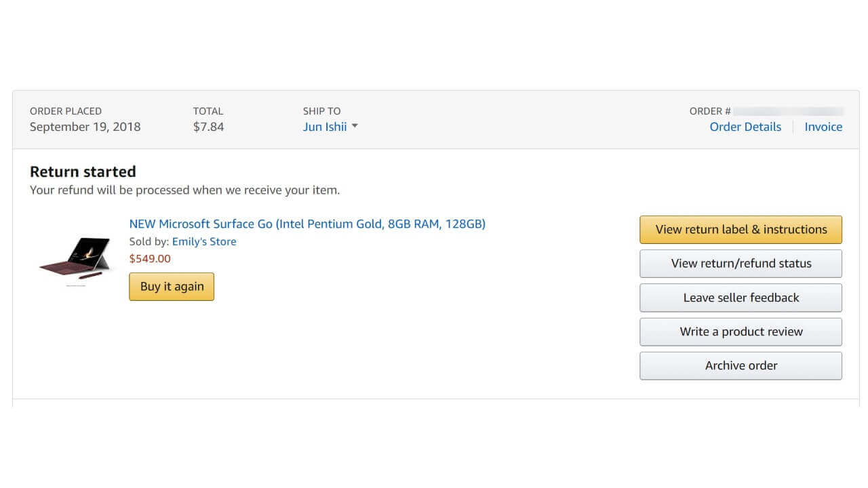Open the Microsoft Surface Go product title
The width and height of the screenshot is (868, 488).
[x=307, y=224]
